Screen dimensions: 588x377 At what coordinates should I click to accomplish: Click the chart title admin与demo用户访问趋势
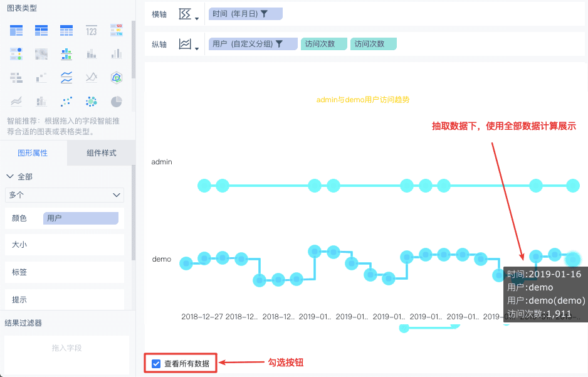[x=363, y=100]
